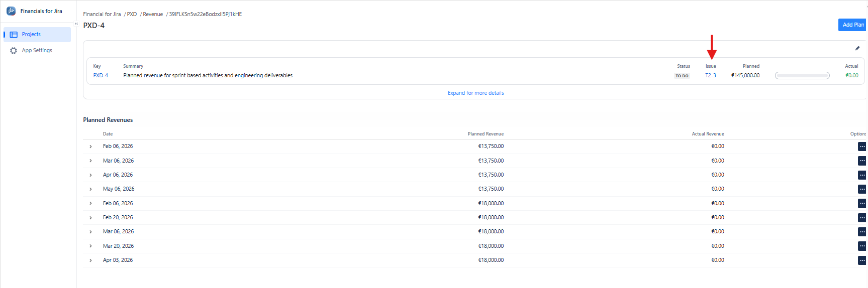Expand the May 06, 2026 row
868x288 pixels.
click(x=90, y=189)
